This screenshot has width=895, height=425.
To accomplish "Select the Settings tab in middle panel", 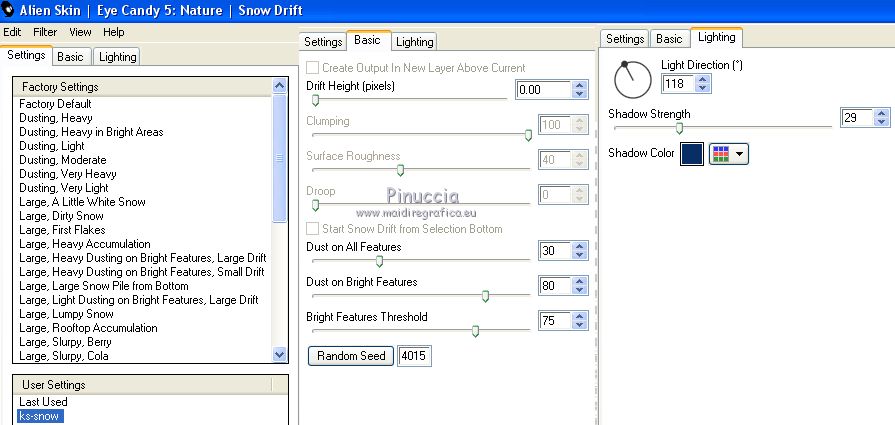I will coord(322,42).
